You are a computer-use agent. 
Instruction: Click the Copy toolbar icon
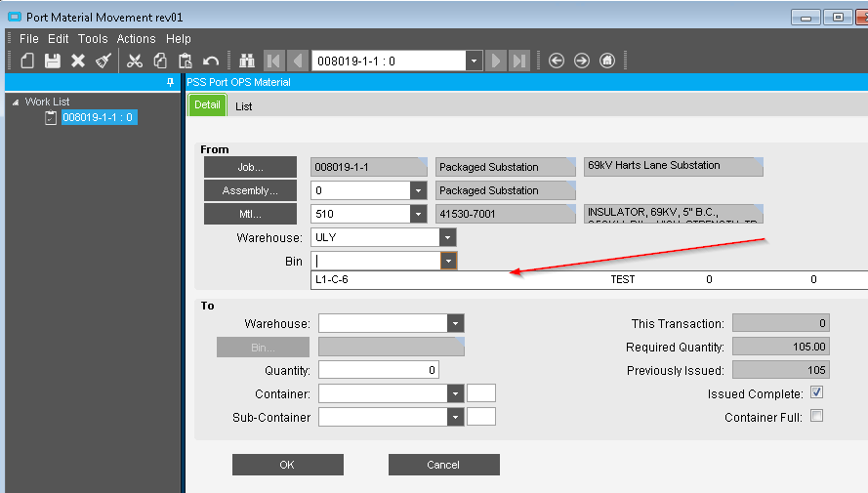pyautogui.click(x=160, y=61)
